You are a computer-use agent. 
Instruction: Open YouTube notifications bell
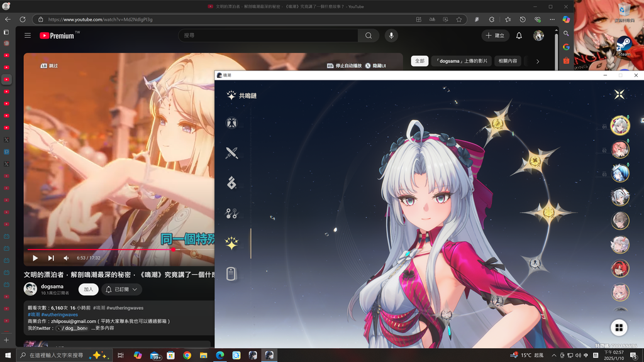519,36
